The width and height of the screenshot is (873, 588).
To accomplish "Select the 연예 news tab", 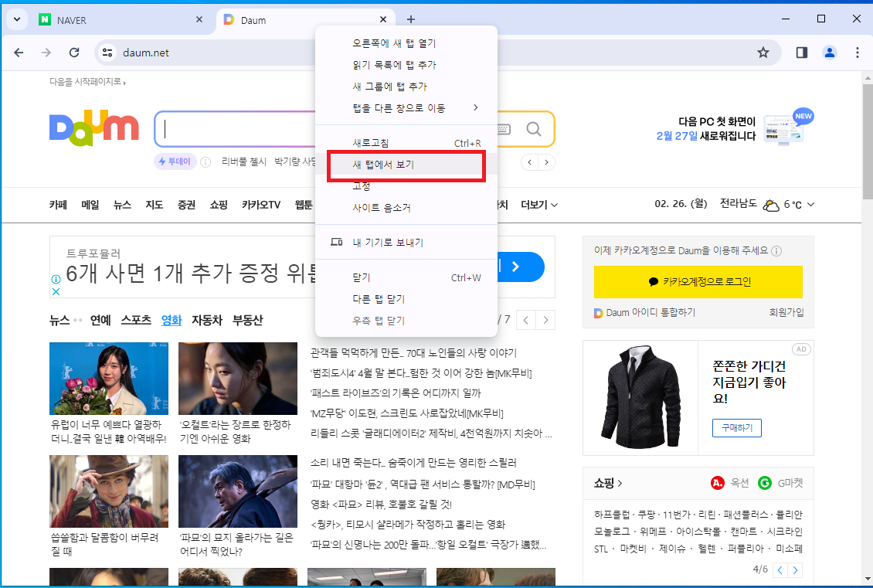I will (x=100, y=320).
